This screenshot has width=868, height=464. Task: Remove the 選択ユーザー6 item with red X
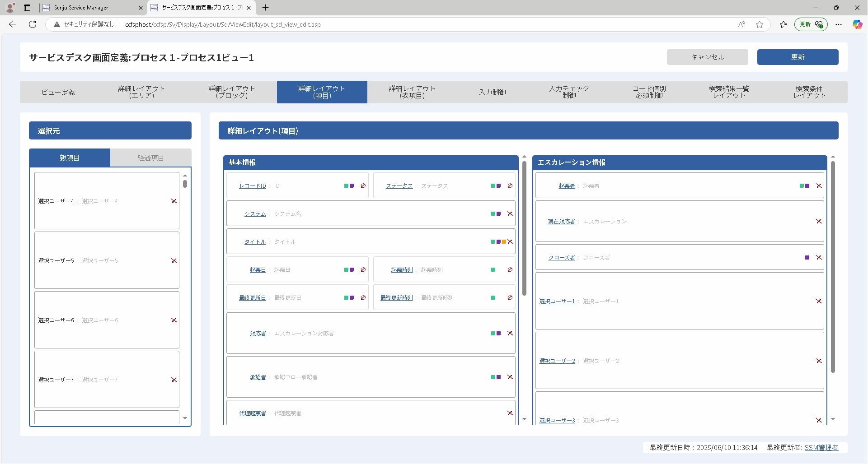tap(174, 320)
